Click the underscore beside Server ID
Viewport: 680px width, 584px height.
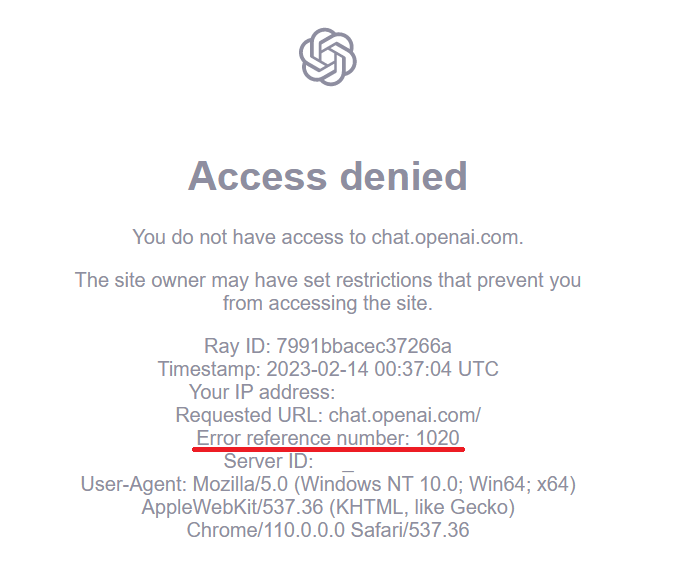pyautogui.click(x=348, y=464)
